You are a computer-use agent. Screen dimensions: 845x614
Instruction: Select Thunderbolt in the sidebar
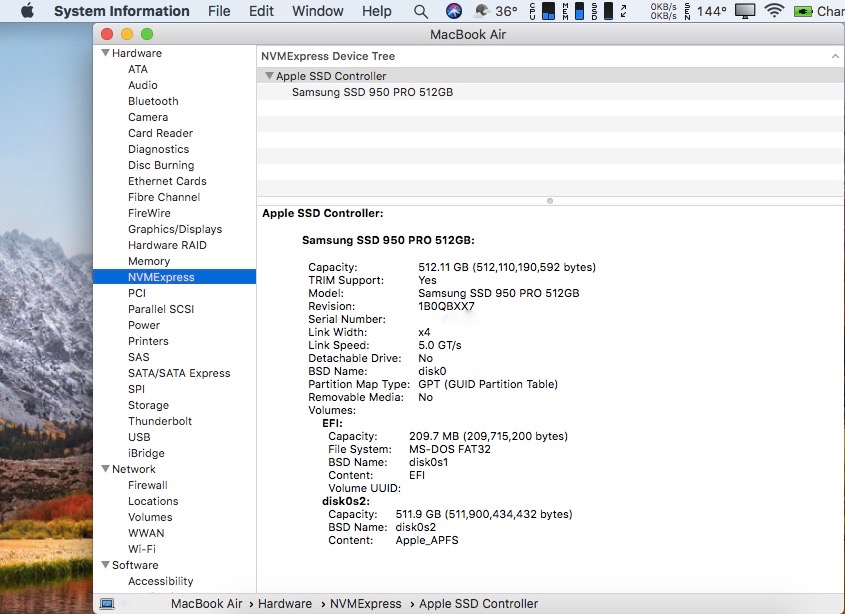point(160,421)
